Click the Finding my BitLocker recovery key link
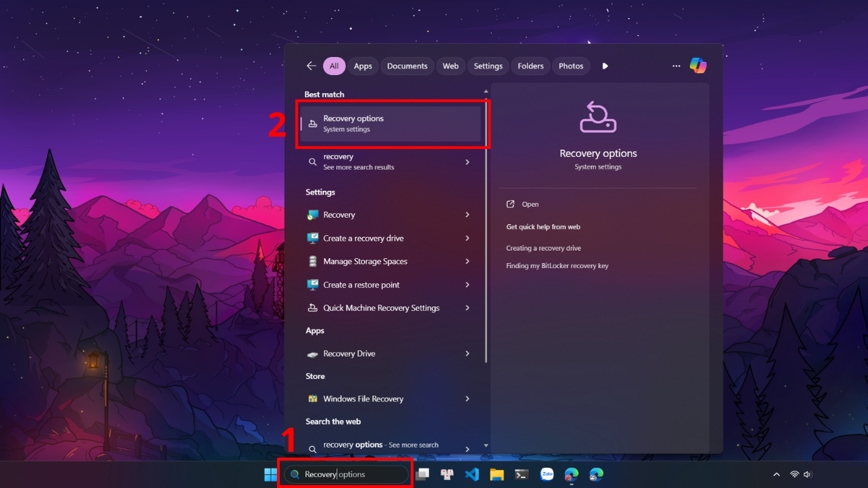 coord(556,265)
